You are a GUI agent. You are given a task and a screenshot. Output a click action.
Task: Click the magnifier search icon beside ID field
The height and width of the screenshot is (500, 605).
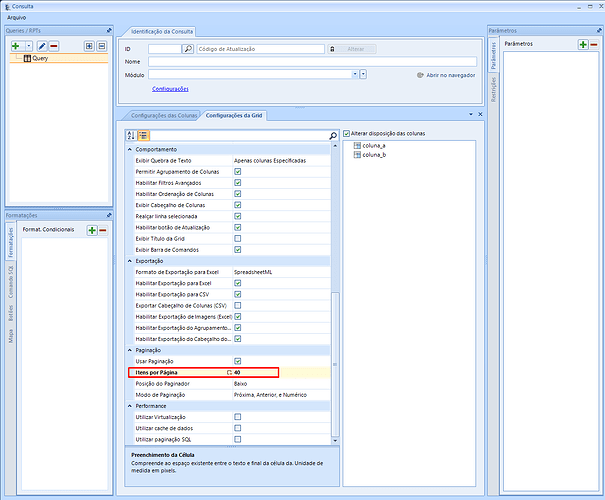tap(188, 48)
